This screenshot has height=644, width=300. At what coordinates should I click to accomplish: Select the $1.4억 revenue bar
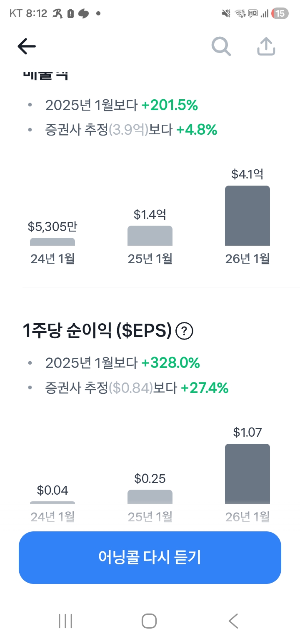click(150, 236)
